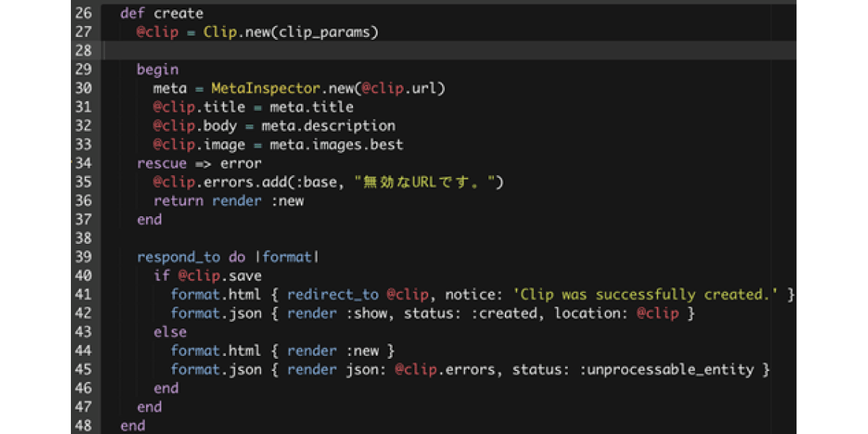Image resolution: width=868 pixels, height=434 pixels.
Task: Click the "create" method name
Action: [179, 14]
